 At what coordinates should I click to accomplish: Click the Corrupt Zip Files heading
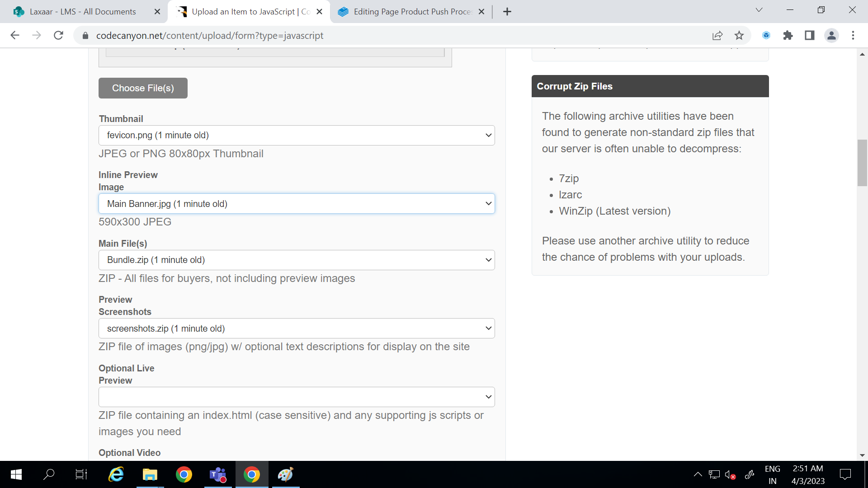[x=575, y=86]
